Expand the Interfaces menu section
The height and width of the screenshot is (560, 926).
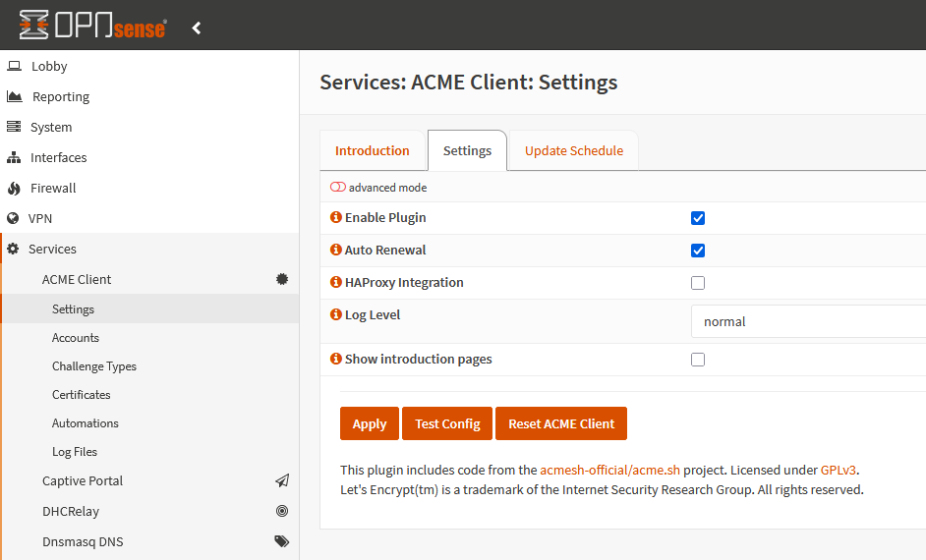(58, 158)
